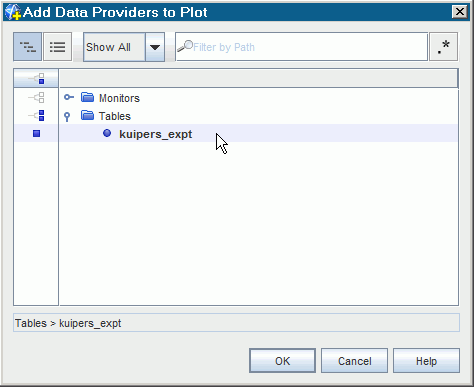Toggle selection square for kuipers_expt row
474x387 pixels.
pyautogui.click(x=36, y=134)
